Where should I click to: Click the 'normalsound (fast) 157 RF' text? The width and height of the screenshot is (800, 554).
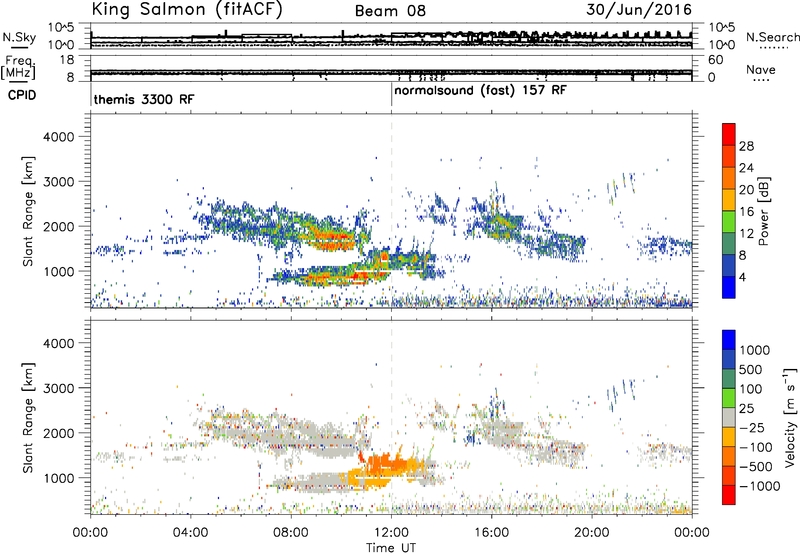tap(480, 91)
